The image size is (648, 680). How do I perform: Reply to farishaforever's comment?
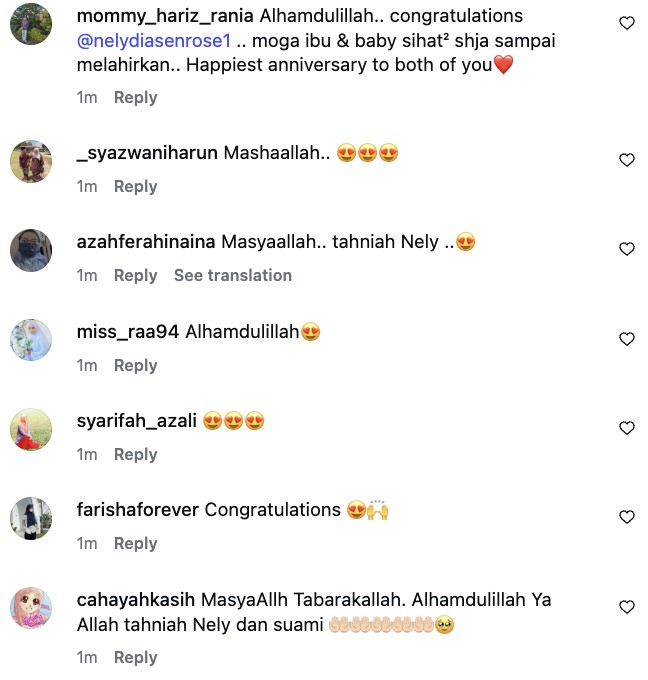pyautogui.click(x=135, y=543)
